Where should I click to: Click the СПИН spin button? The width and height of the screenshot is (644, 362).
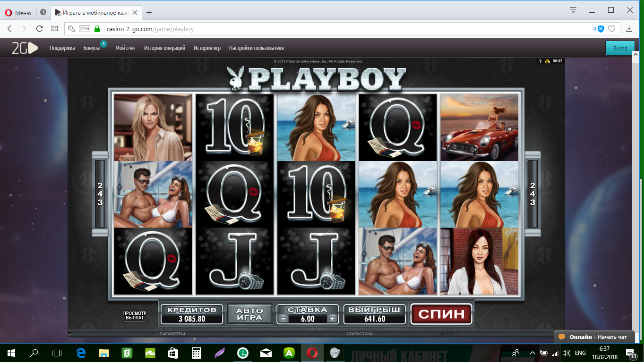coord(441,314)
